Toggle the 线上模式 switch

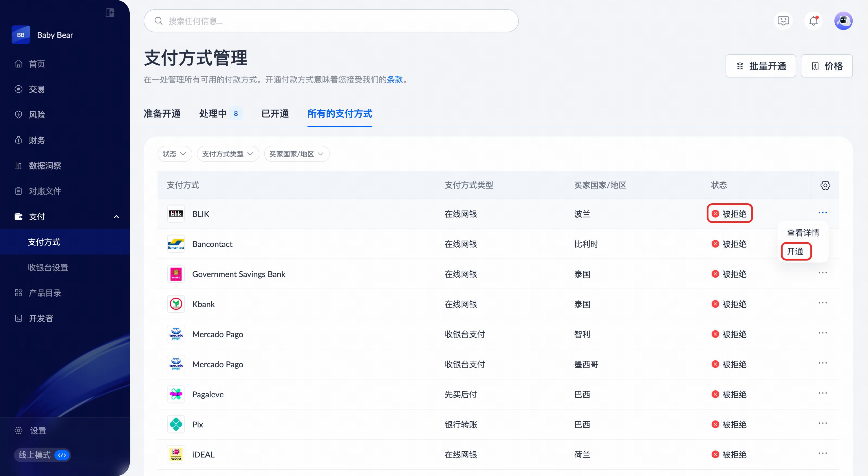coord(62,455)
